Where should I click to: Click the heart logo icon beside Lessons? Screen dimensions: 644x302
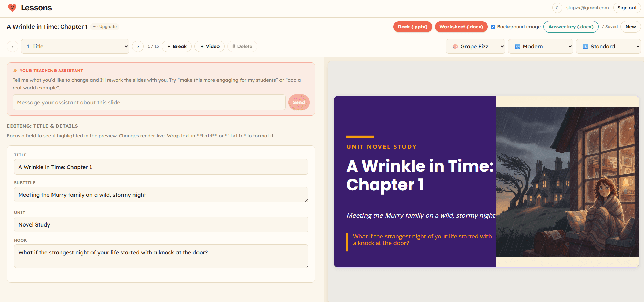point(12,8)
